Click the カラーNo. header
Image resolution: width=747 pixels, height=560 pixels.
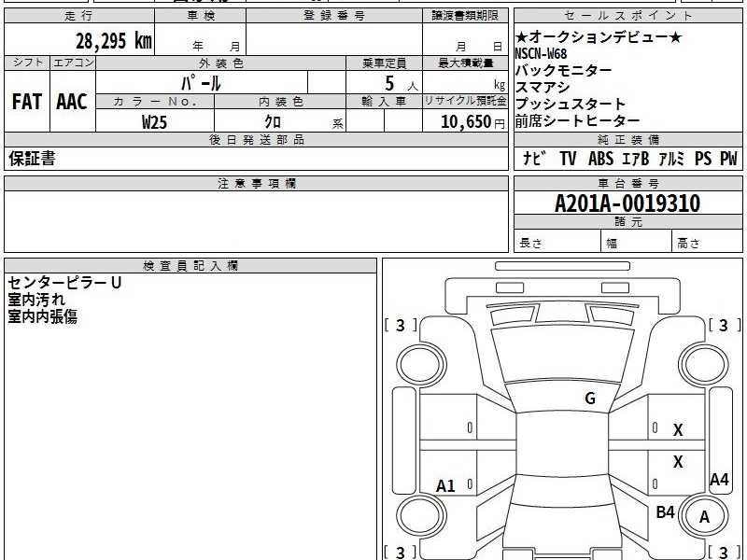pos(155,102)
